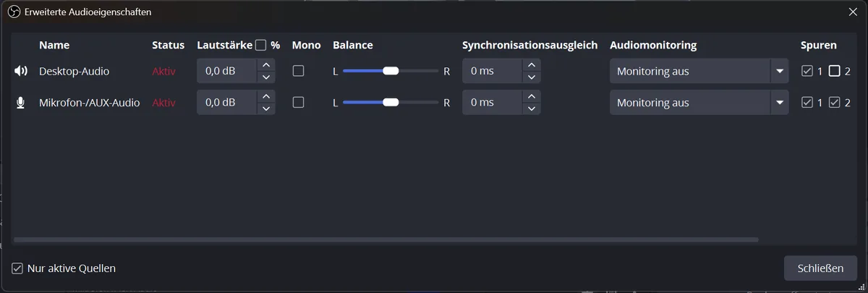
Task: Open Audiomonitoring dropdown for Desktop-Audio
Action: click(699, 71)
